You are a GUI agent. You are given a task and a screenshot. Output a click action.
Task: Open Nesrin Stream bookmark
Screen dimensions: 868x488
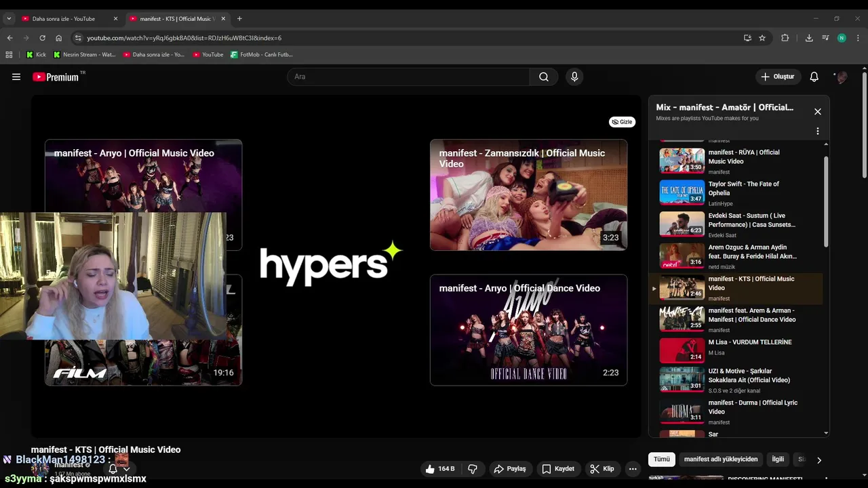85,54
